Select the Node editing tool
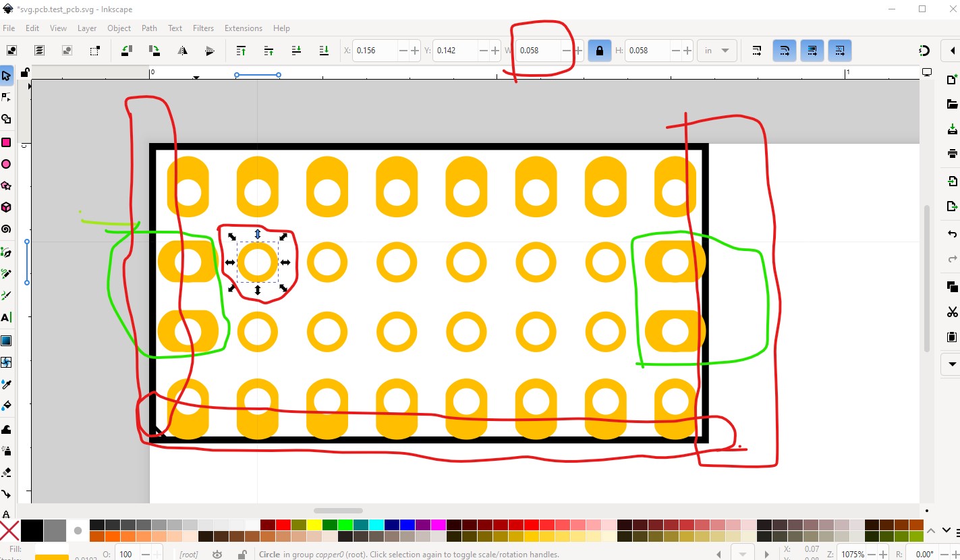Viewport: 960px width, 560px height. coord(6,98)
